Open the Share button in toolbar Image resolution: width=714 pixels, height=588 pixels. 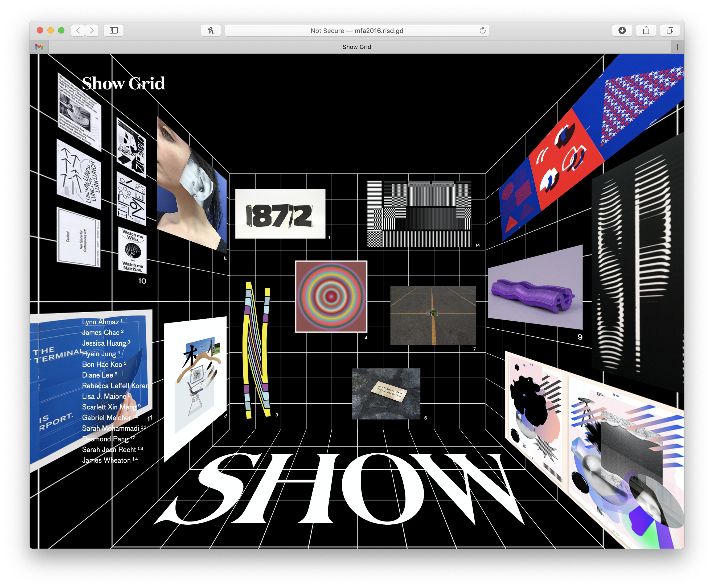[x=646, y=31]
